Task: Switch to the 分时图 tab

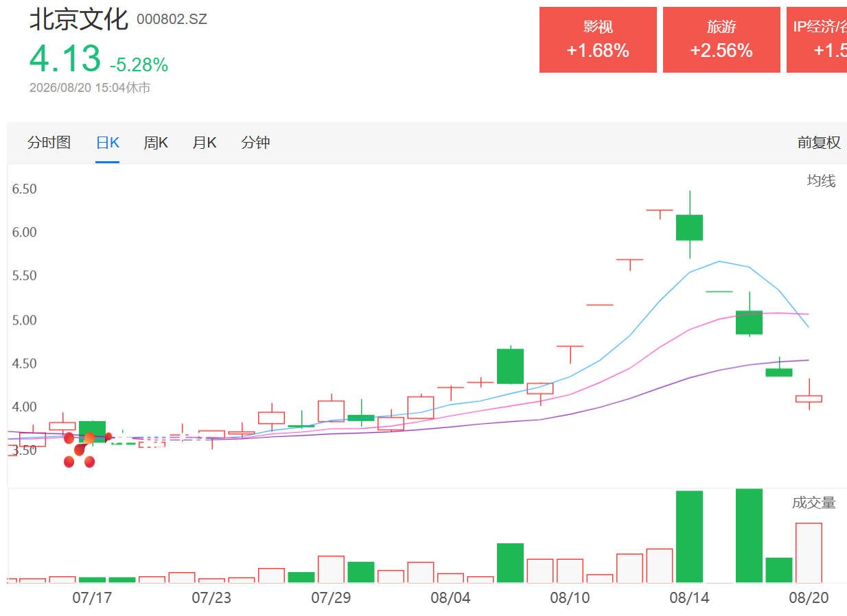Action: [x=49, y=143]
